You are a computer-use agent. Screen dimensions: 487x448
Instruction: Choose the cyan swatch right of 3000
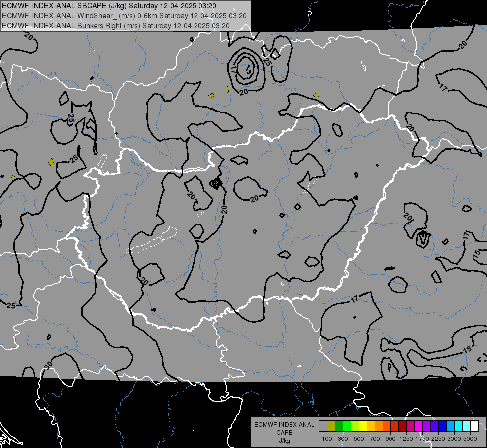[x=459, y=426]
